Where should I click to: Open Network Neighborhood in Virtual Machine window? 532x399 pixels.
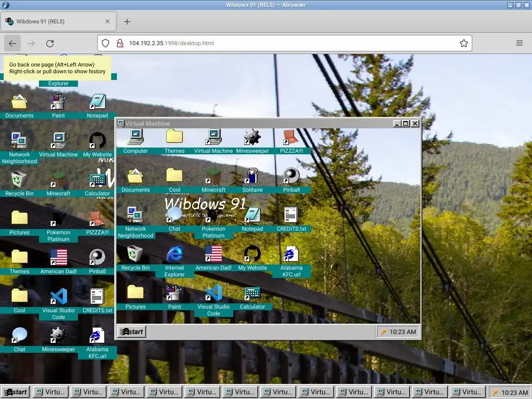pos(136,222)
